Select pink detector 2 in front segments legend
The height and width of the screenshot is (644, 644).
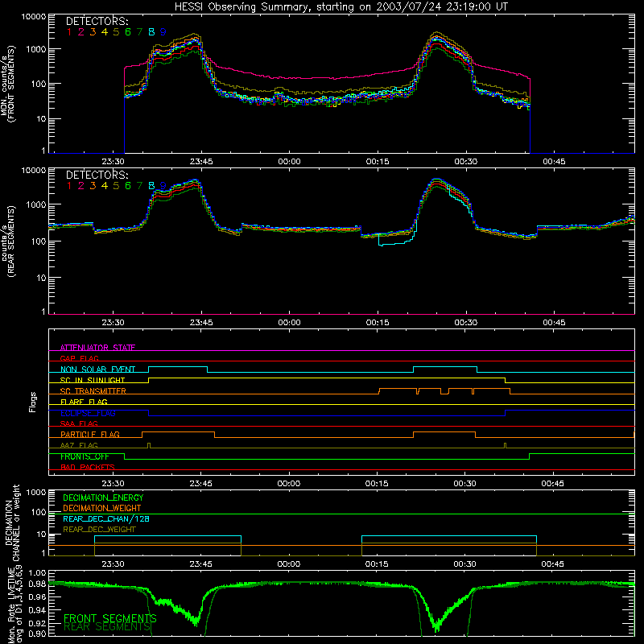point(81,32)
